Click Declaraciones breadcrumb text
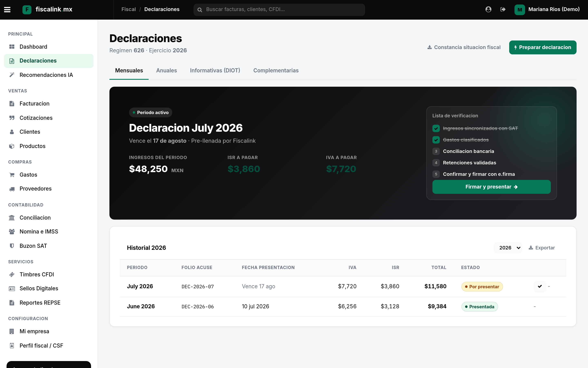Image resolution: width=588 pixels, height=368 pixels. coord(162,9)
